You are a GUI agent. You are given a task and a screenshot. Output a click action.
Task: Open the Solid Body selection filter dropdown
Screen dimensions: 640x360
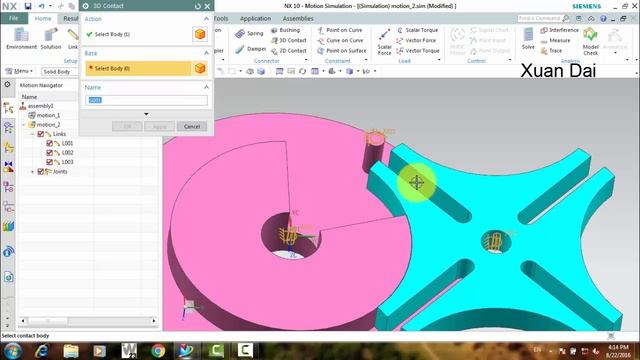(60, 72)
